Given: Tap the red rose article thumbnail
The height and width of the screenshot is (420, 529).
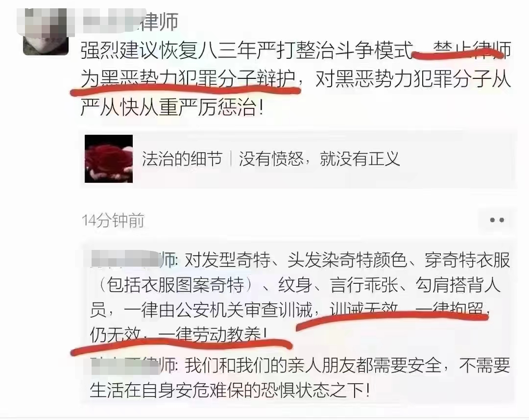Looking at the screenshot, I should click(109, 159).
